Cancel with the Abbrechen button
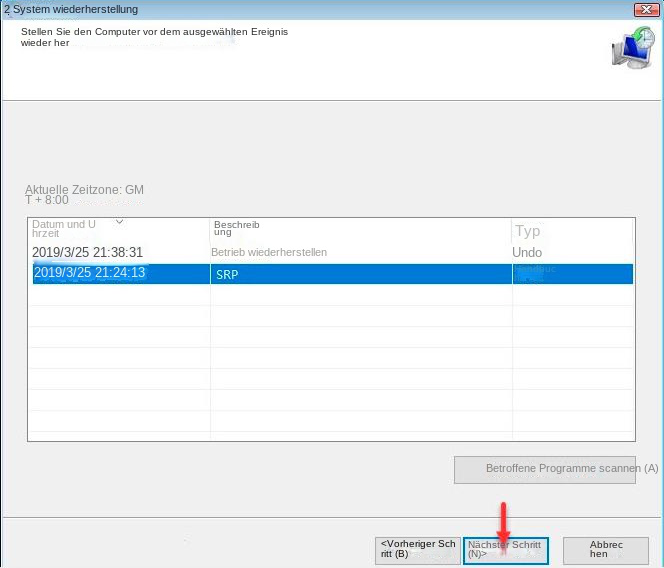The height and width of the screenshot is (568, 664). click(606, 550)
